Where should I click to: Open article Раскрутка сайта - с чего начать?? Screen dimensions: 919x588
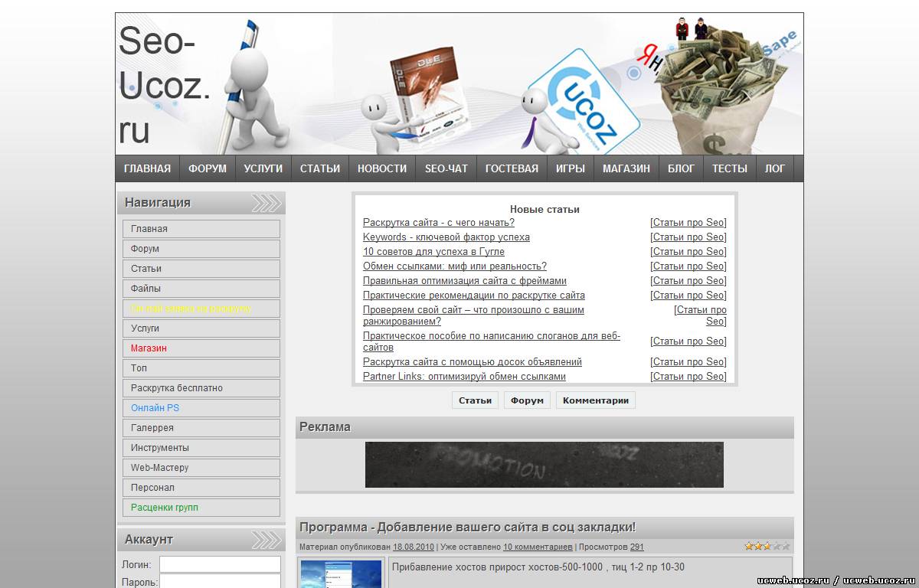439,223
